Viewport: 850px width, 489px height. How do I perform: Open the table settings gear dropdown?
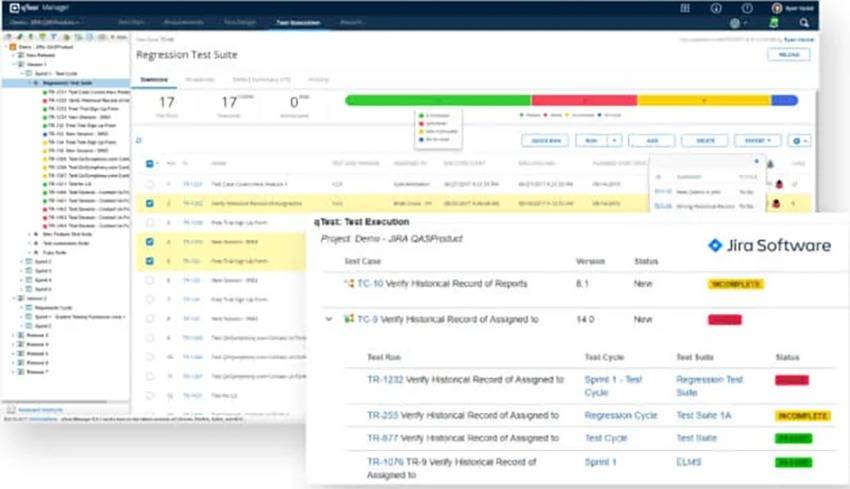coord(800,140)
